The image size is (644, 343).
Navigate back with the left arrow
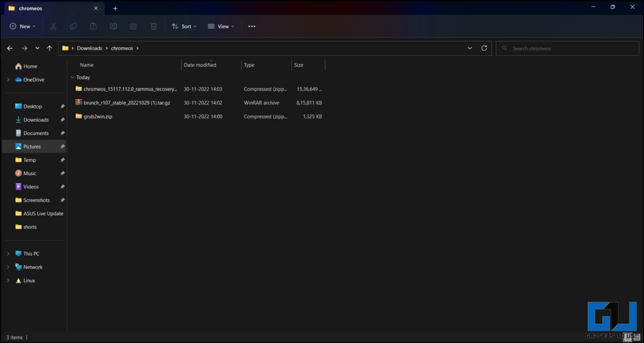pos(10,48)
